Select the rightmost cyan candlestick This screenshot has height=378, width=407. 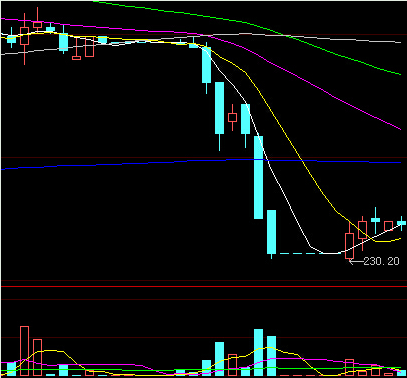point(402,223)
